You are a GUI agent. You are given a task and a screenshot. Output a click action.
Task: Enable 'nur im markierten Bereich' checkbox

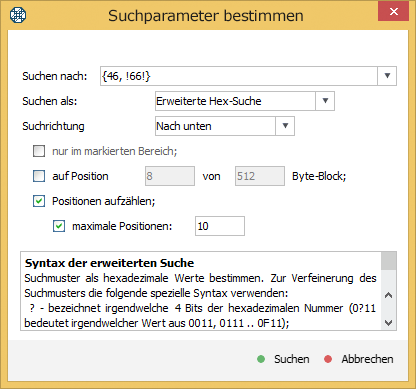39,151
